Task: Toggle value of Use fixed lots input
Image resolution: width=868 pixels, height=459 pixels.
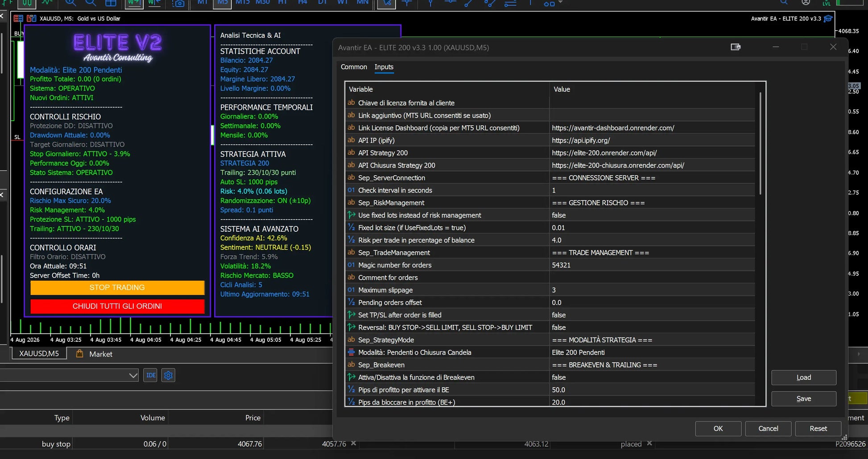Action: [652, 215]
